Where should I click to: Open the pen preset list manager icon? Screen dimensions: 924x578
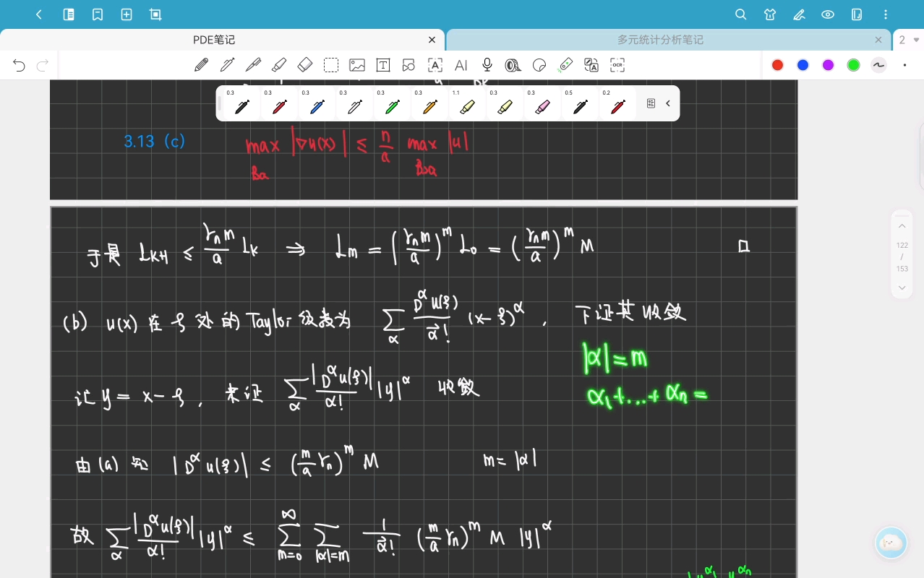pos(651,103)
